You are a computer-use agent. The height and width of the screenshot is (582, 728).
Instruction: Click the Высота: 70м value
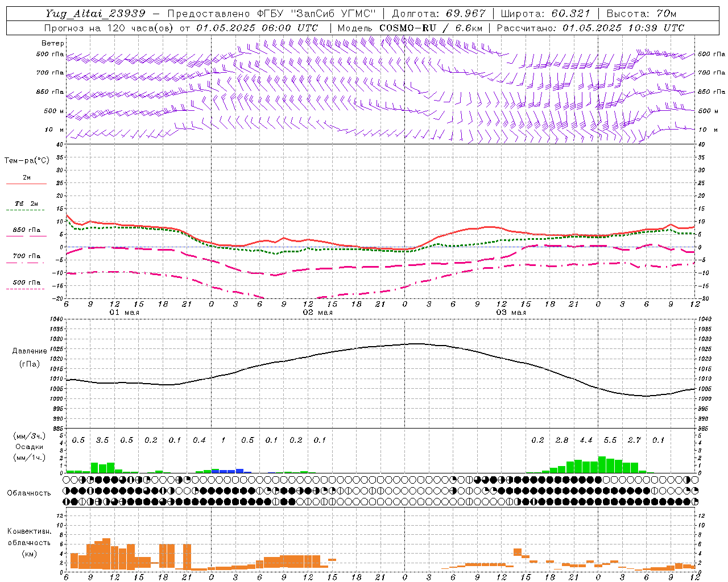[x=641, y=14]
